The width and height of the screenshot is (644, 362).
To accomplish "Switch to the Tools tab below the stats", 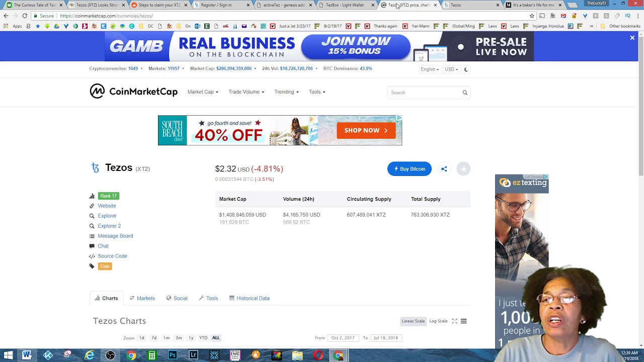I will point(208,298).
